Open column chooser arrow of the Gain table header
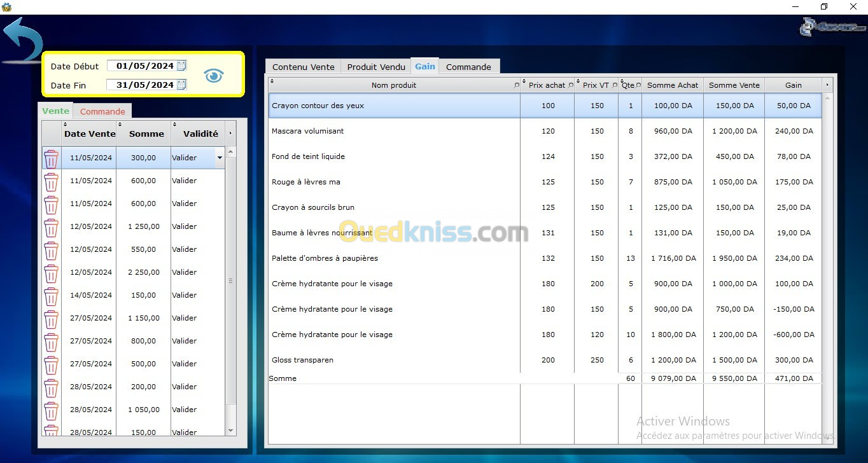This screenshot has height=463, width=868. [827, 85]
